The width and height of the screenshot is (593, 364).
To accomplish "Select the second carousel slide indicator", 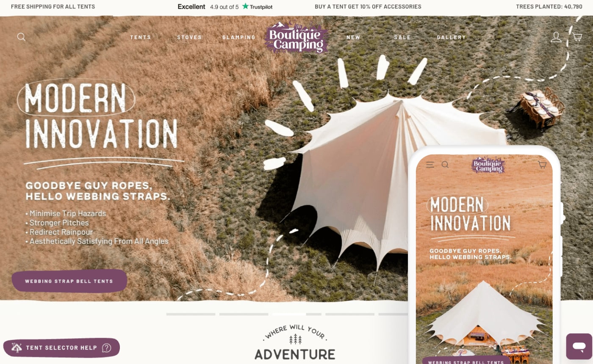I will [244, 314].
